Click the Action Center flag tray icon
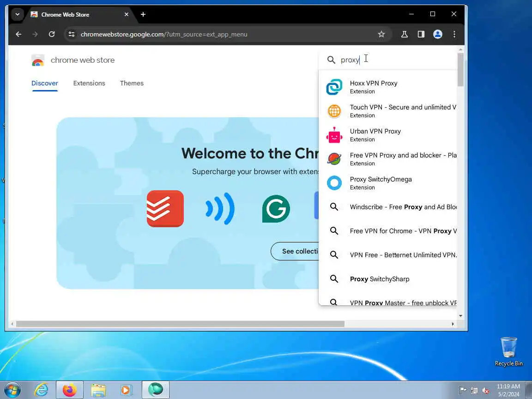 click(x=462, y=390)
